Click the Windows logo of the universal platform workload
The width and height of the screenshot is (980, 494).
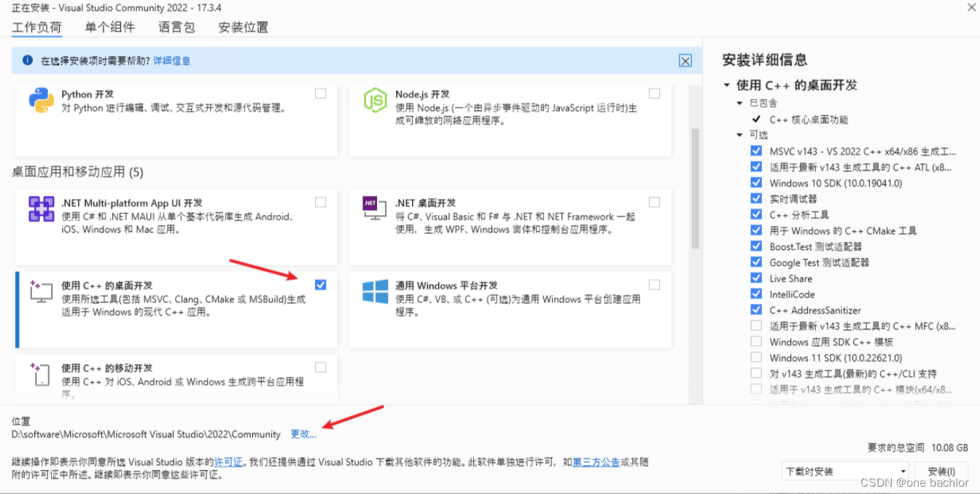click(376, 291)
